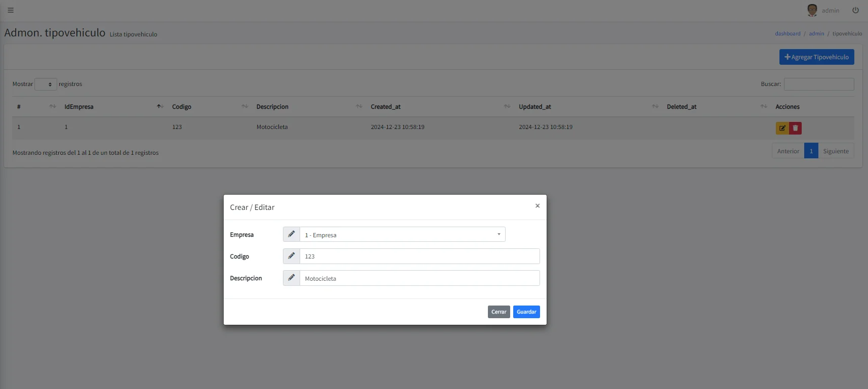
Task: Click the red trash delete icon
Action: point(795,128)
